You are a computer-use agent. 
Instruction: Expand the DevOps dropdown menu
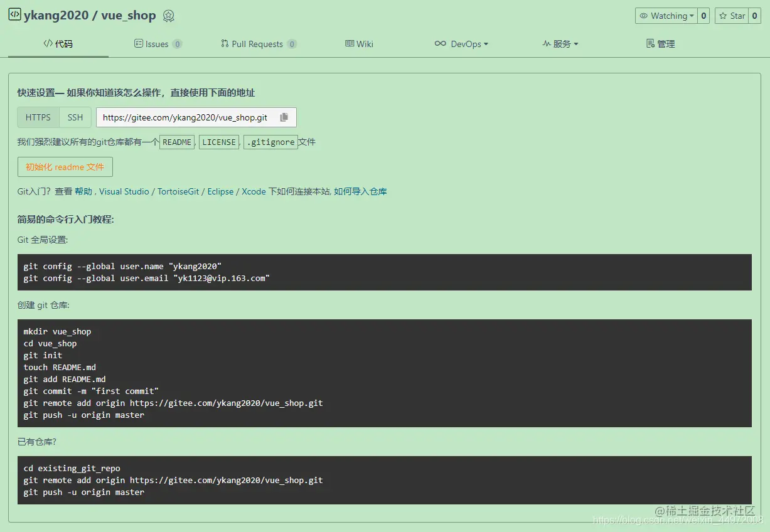[x=461, y=44]
